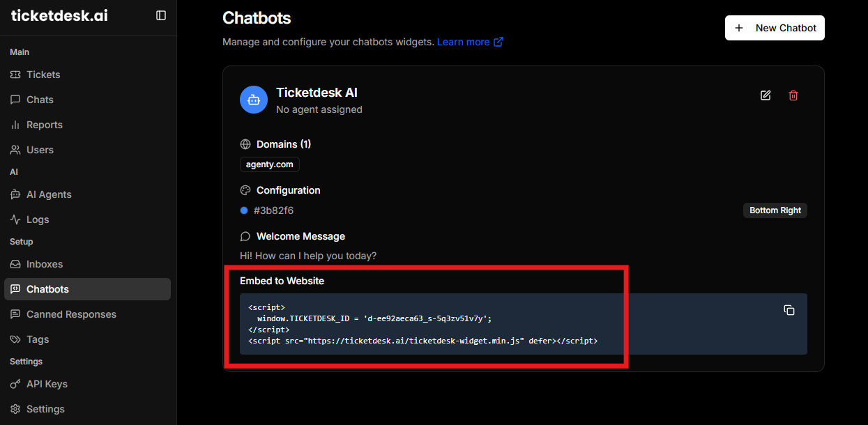Click the Chatbots message icon in sidebar
868x425 pixels.
click(15, 289)
